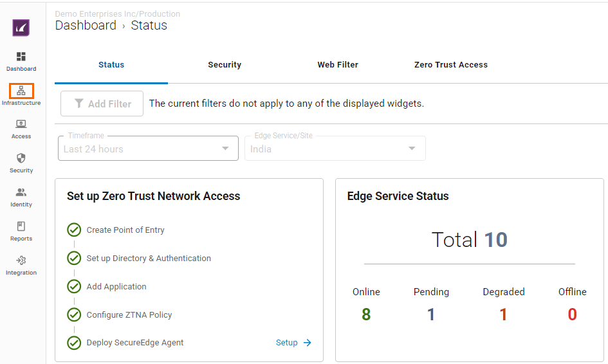
Task: Switch to the Web Filter tab
Action: click(x=338, y=65)
